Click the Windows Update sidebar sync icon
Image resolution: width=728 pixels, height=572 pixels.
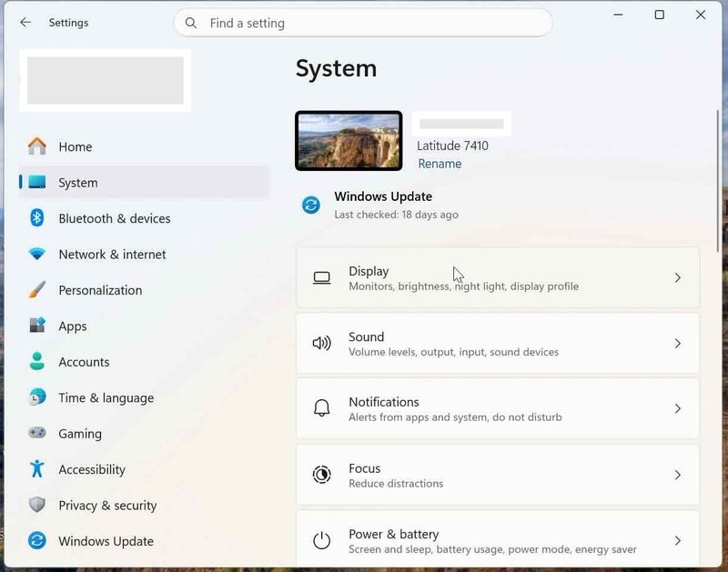click(37, 540)
